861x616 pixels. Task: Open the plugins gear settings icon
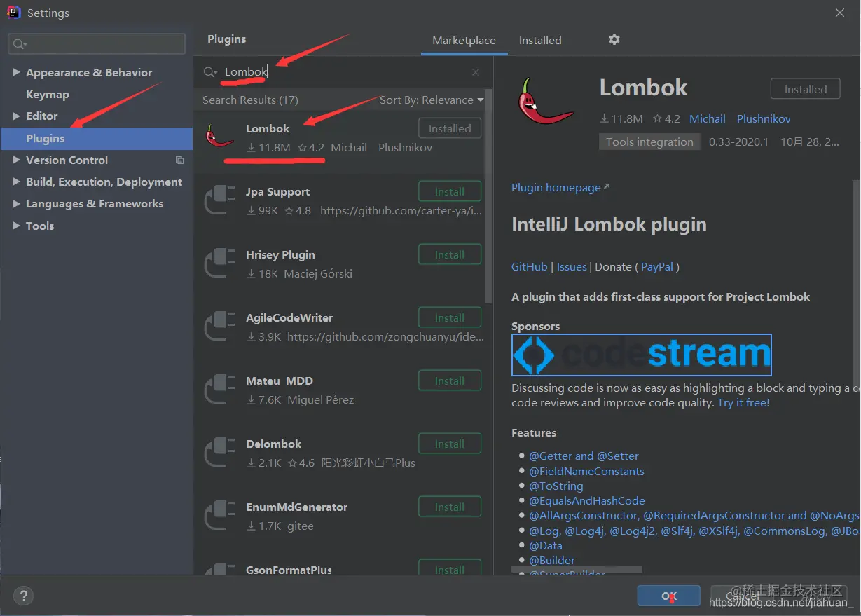click(614, 39)
